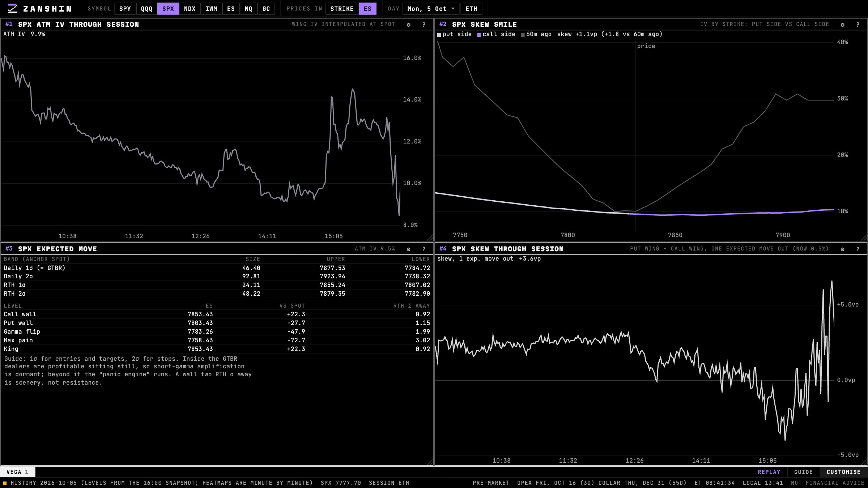Click the call side purple legend swatch
868x488 pixels.
pos(479,35)
